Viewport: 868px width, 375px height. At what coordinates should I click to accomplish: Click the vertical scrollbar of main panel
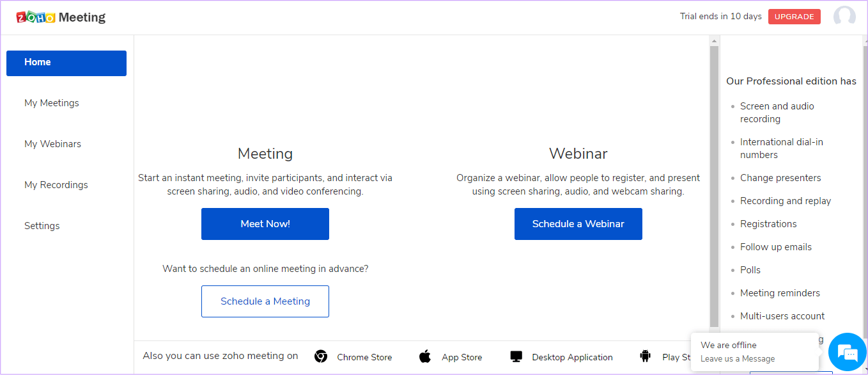coord(715,186)
